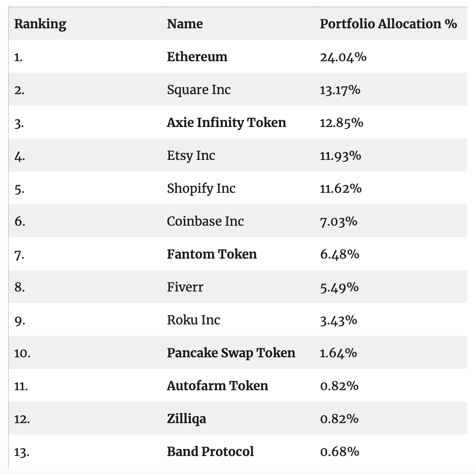
Task: Open the Axie Infinity Token entry
Action: point(226,122)
